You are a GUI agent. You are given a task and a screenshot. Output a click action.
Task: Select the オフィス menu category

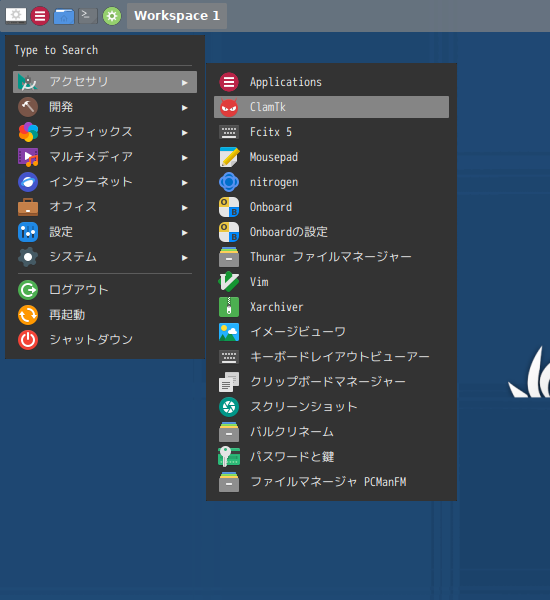(x=105, y=207)
